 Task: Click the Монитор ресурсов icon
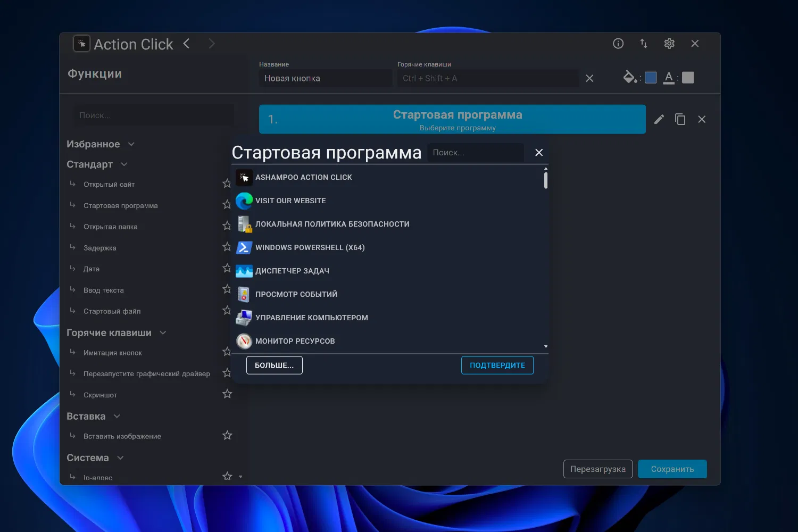[244, 342]
